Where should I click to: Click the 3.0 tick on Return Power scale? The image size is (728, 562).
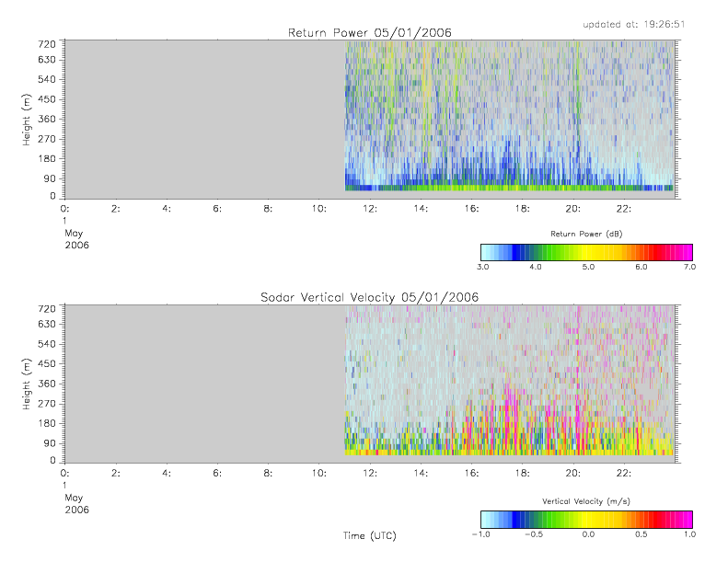pyautogui.click(x=483, y=267)
